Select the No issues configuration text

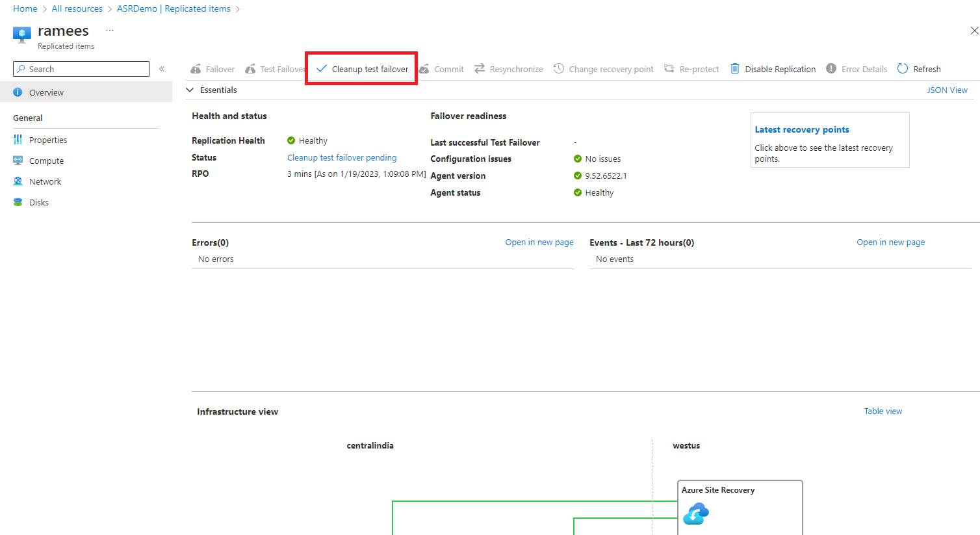point(603,159)
